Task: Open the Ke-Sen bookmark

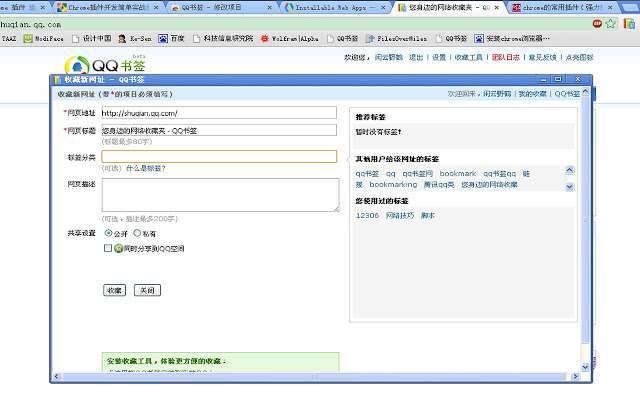Action: [135, 39]
